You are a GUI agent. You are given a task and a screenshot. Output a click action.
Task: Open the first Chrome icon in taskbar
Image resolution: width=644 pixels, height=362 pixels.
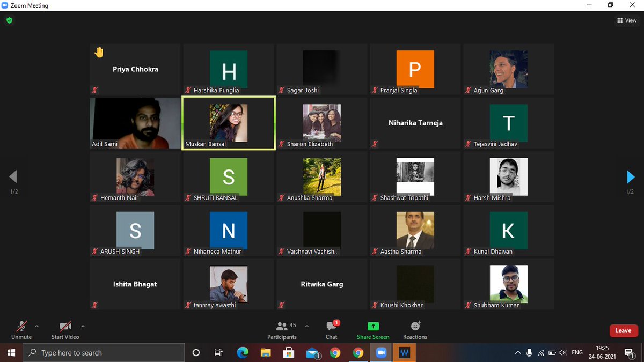pos(335,352)
